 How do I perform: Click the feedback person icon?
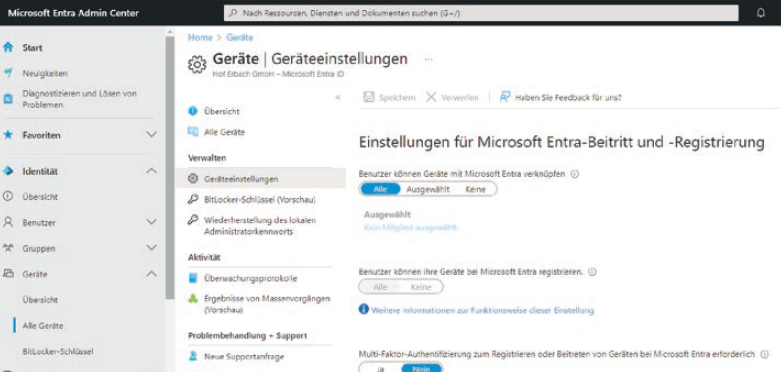pos(505,97)
